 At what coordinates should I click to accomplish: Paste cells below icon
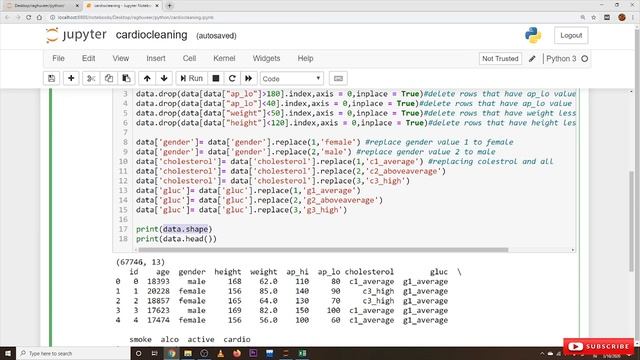[x=127, y=78]
